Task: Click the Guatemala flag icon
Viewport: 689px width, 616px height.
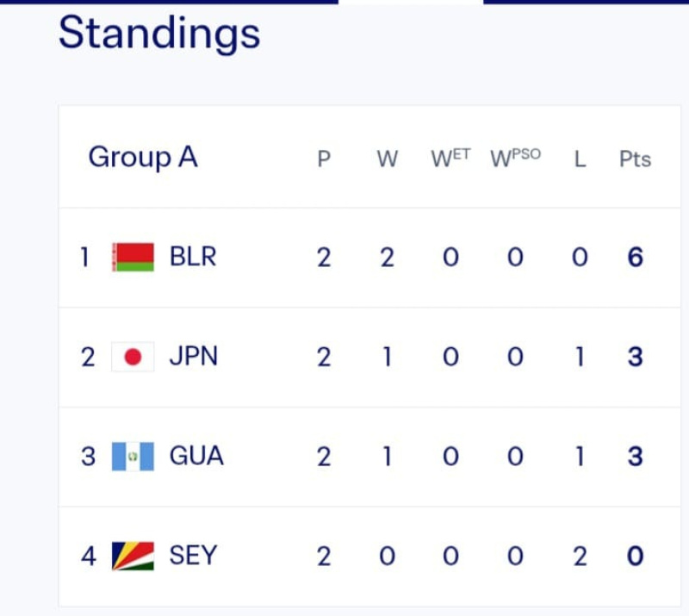Action: click(x=133, y=457)
